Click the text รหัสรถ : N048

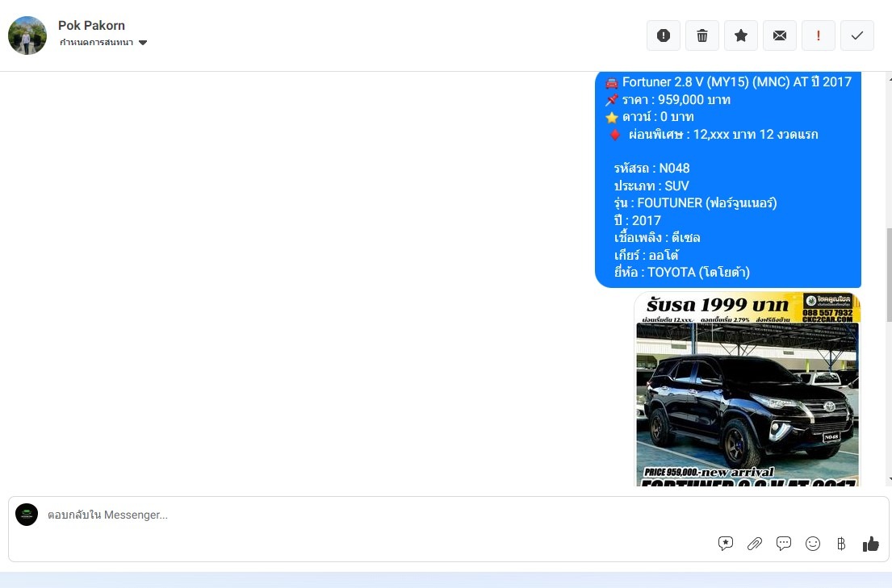(651, 169)
